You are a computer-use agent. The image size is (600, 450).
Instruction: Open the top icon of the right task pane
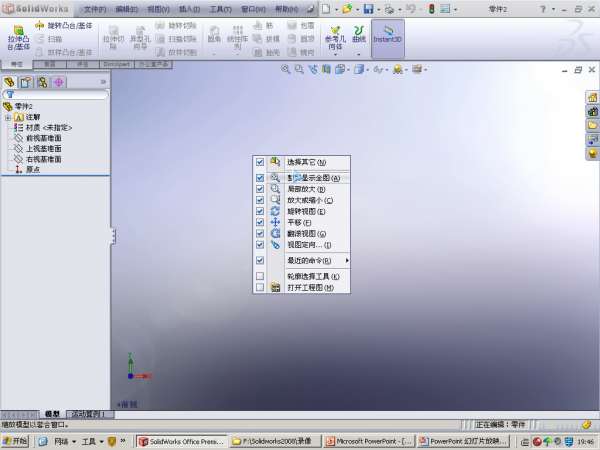coord(592,97)
